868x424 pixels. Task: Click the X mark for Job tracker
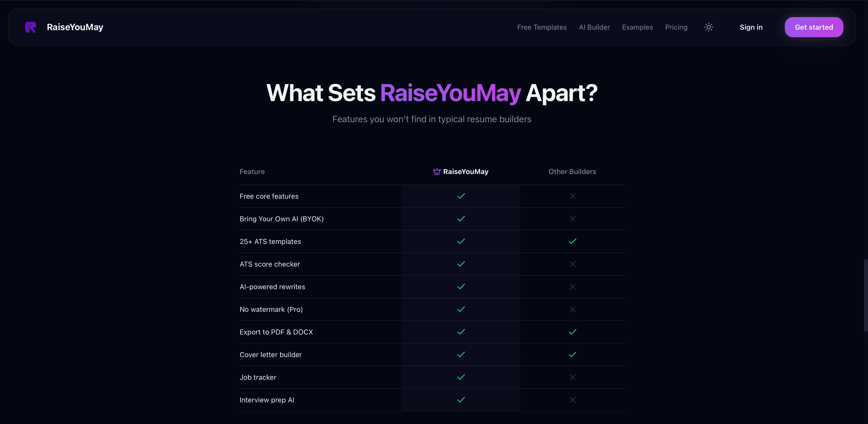(572, 377)
